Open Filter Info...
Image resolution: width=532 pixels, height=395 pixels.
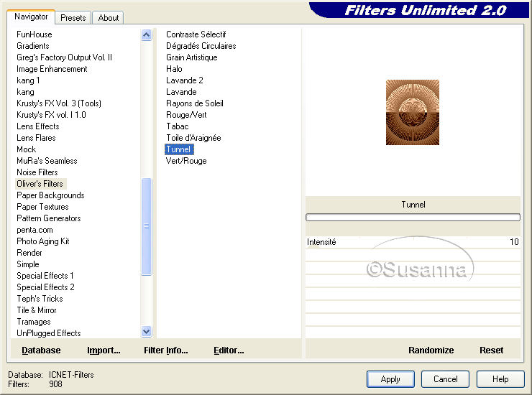click(165, 350)
